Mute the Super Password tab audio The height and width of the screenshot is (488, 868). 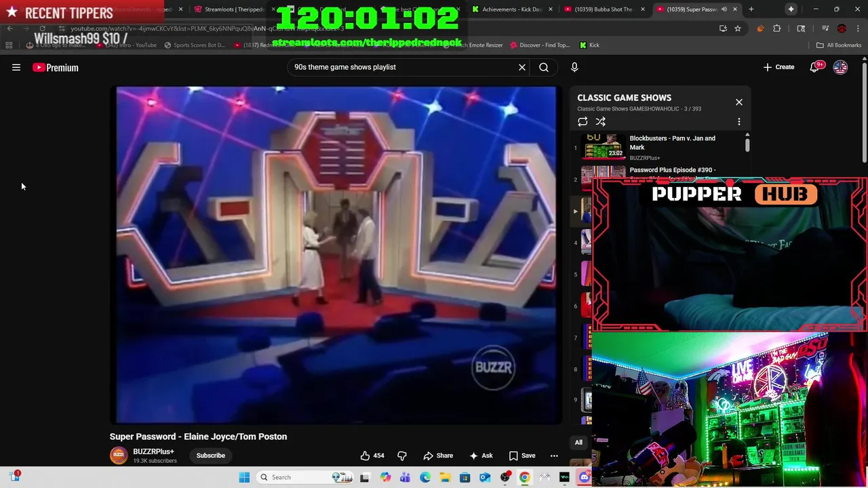724,9
